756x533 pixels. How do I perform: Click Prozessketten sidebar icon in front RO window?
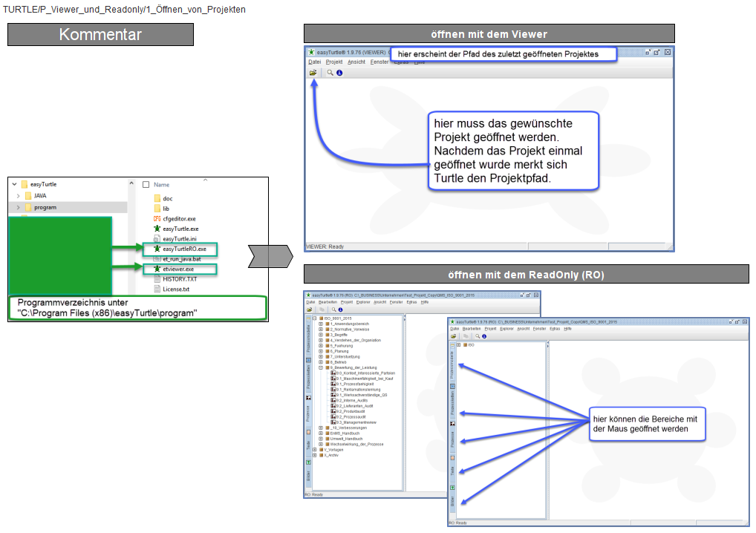pyautogui.click(x=452, y=387)
